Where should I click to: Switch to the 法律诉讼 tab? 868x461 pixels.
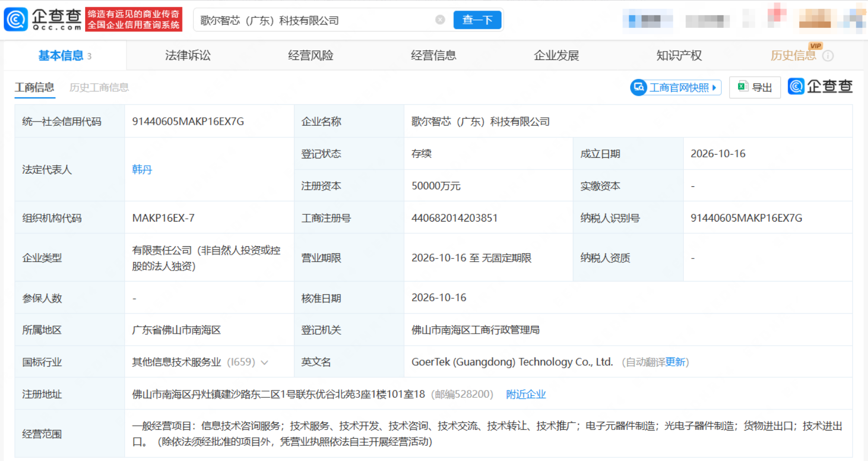[x=188, y=56]
